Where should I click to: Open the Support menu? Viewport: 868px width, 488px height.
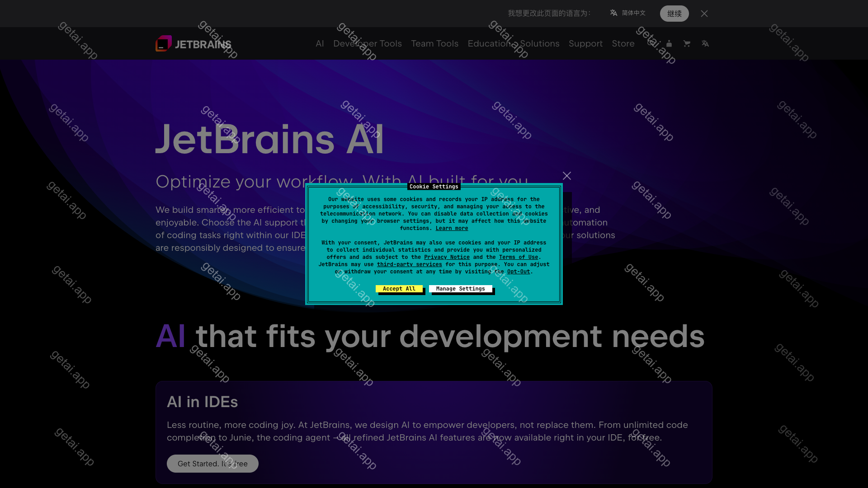(585, 43)
